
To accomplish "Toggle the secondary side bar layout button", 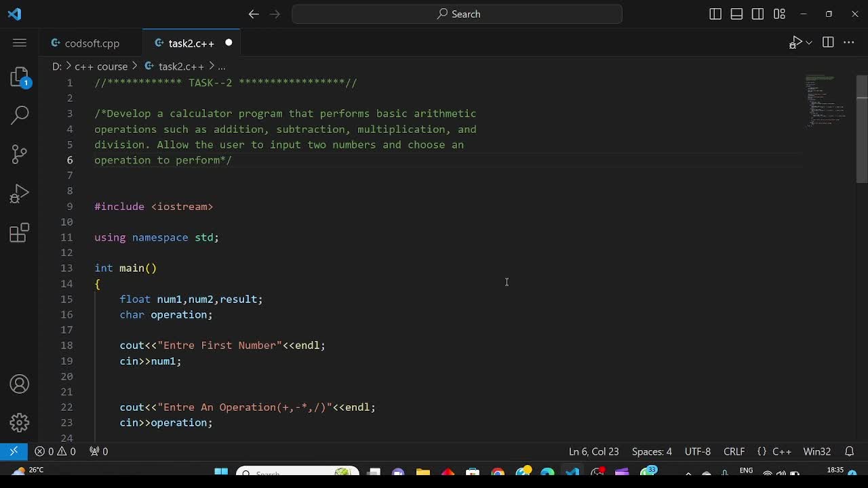I will click(x=758, y=14).
